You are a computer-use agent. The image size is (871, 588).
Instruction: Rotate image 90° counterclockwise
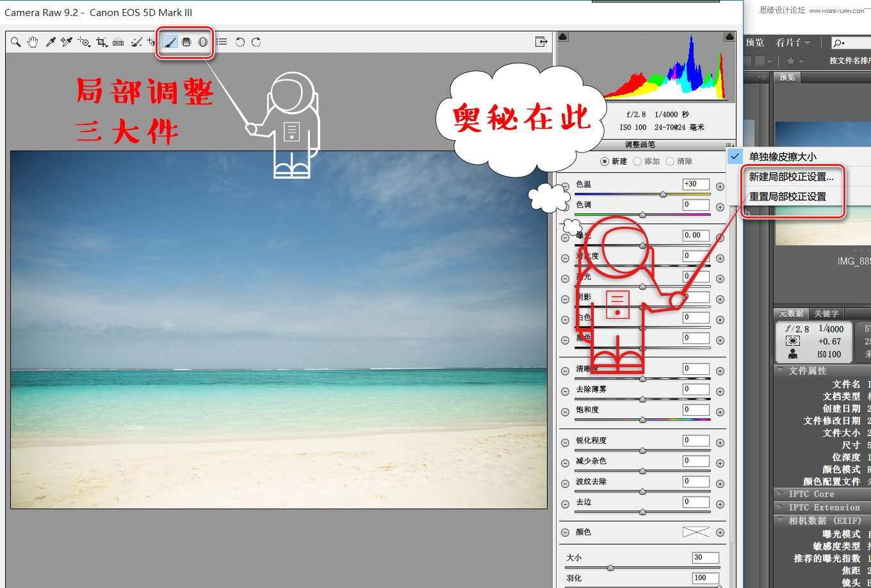240,42
